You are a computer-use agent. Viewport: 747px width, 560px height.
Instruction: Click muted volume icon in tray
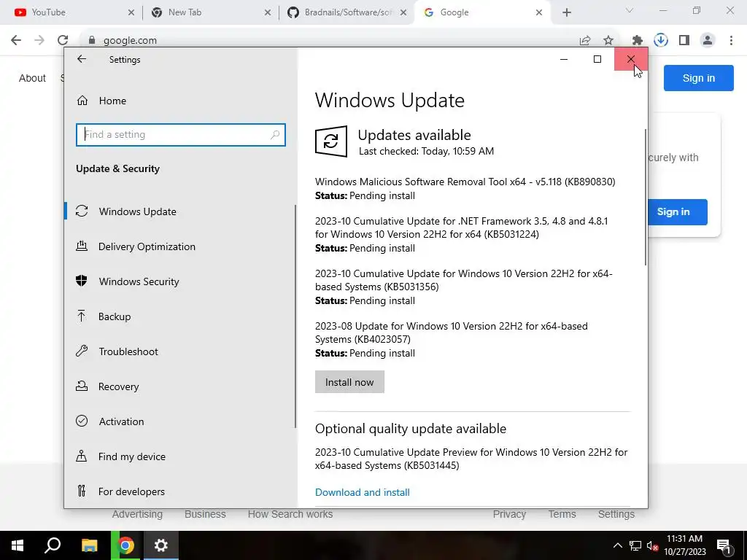click(x=652, y=545)
